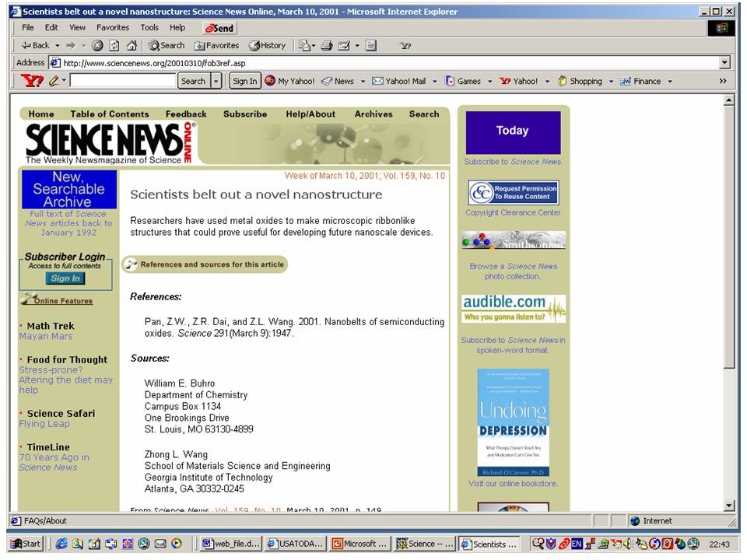Open the Windows Start menu
747x560 pixels.
click(x=26, y=544)
